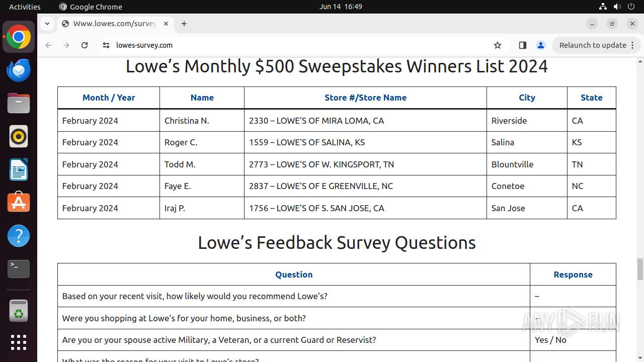Launch Thunderbird Mail from the dock
644x362 pixels.
[19, 70]
